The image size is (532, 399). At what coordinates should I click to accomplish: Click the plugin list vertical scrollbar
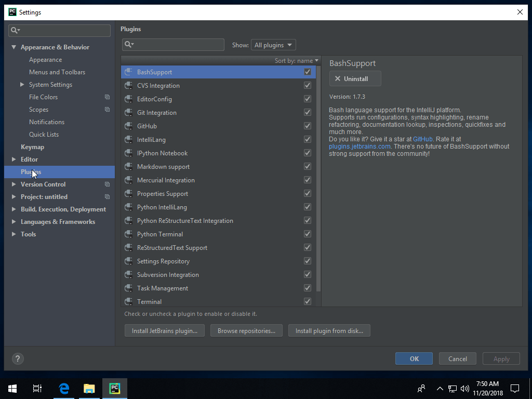318,178
